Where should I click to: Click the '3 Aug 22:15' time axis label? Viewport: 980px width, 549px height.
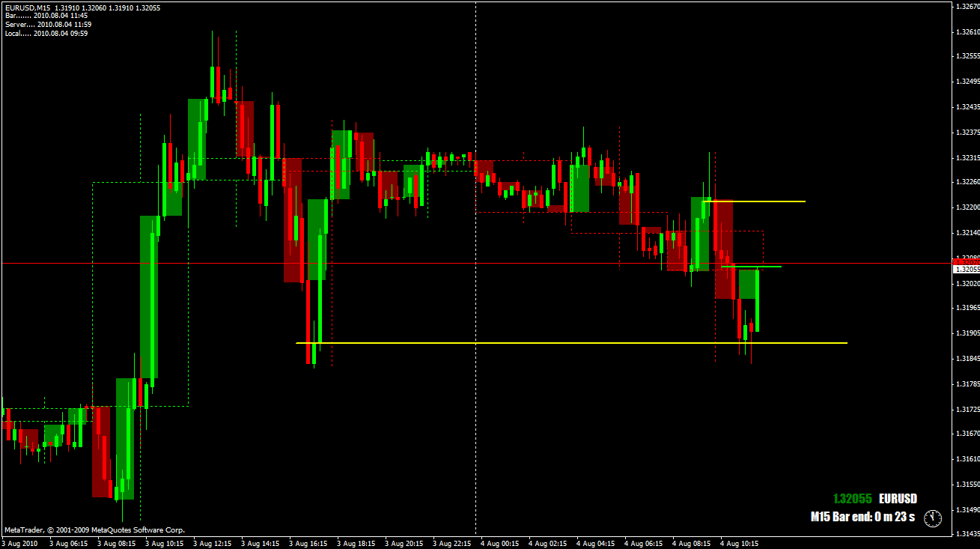click(x=453, y=543)
